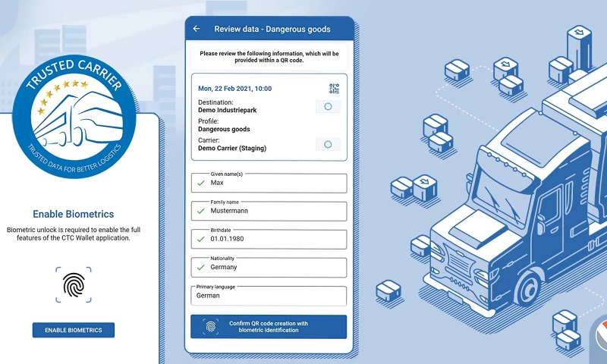Click the 'Dangerous goods' profile value
Image resolution: width=607 pixels, height=364 pixels.
(224, 129)
